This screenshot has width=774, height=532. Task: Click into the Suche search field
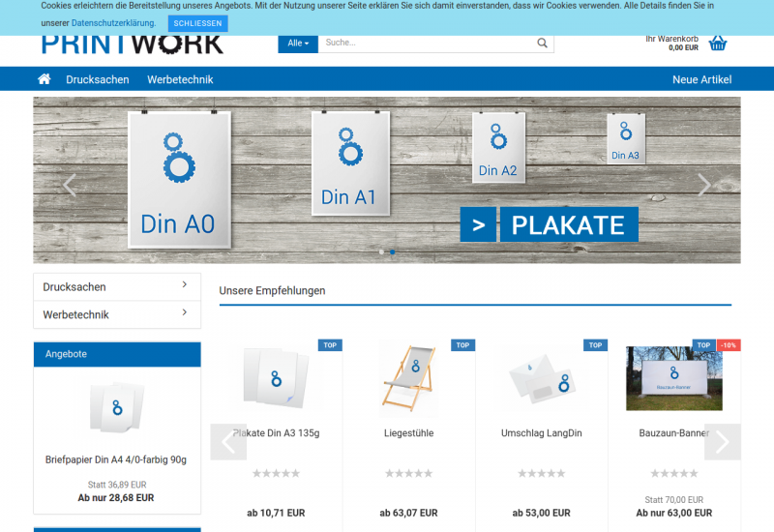coord(426,44)
